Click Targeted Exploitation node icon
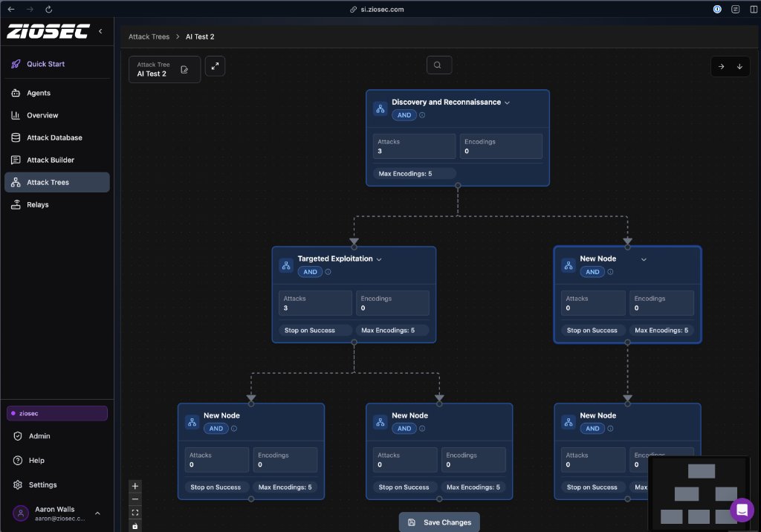The width and height of the screenshot is (761, 532). click(x=286, y=265)
